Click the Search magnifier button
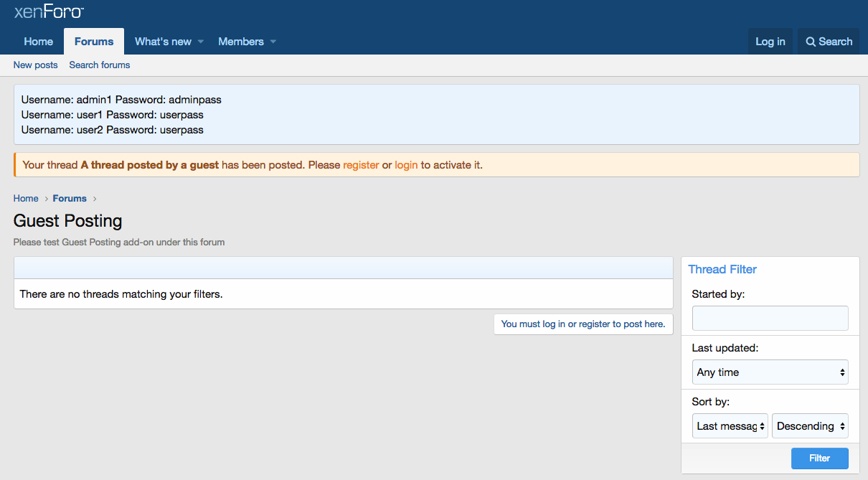Viewport: 868px width, 480px height. pos(829,42)
